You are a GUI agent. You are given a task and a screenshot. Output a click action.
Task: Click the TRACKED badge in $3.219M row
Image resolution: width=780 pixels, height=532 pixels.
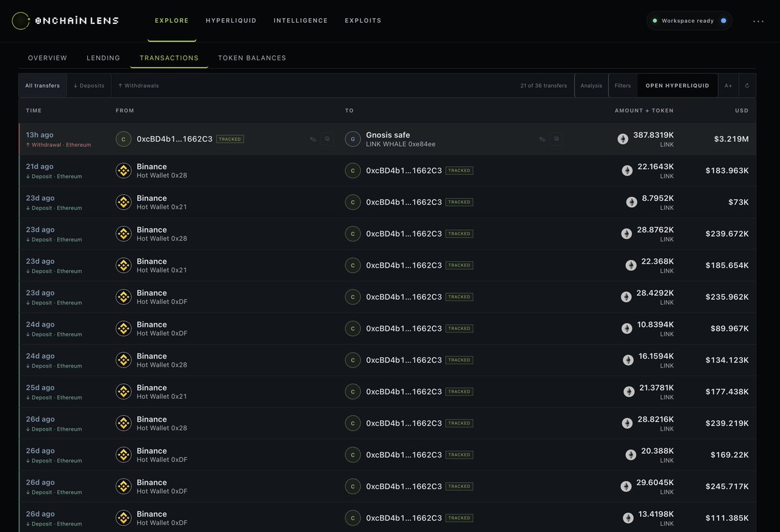pyautogui.click(x=230, y=139)
